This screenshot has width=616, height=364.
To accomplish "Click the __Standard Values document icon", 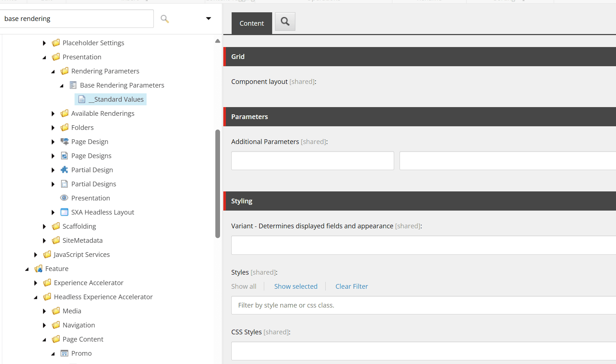I will 82,99.
